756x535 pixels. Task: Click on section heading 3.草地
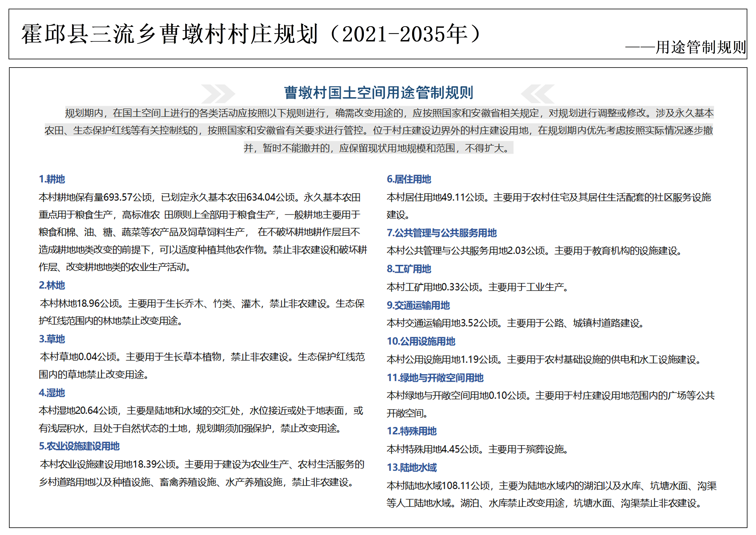tap(52, 339)
